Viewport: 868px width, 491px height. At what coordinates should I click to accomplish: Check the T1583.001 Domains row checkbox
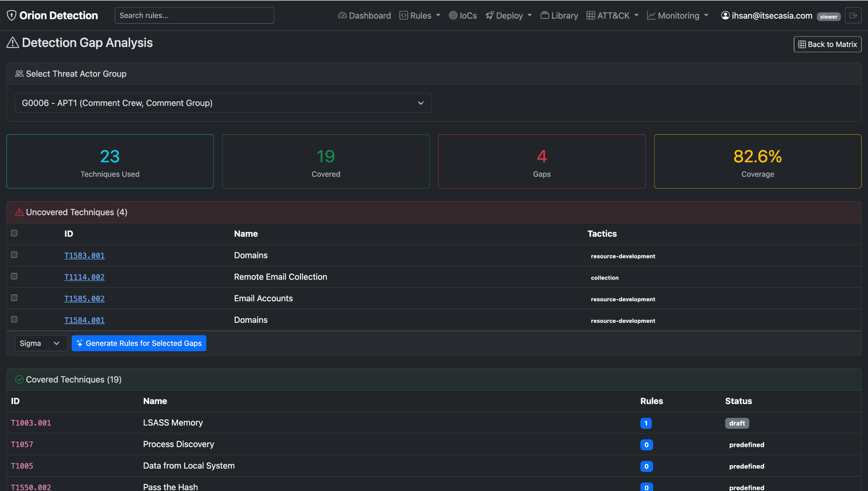coord(14,255)
